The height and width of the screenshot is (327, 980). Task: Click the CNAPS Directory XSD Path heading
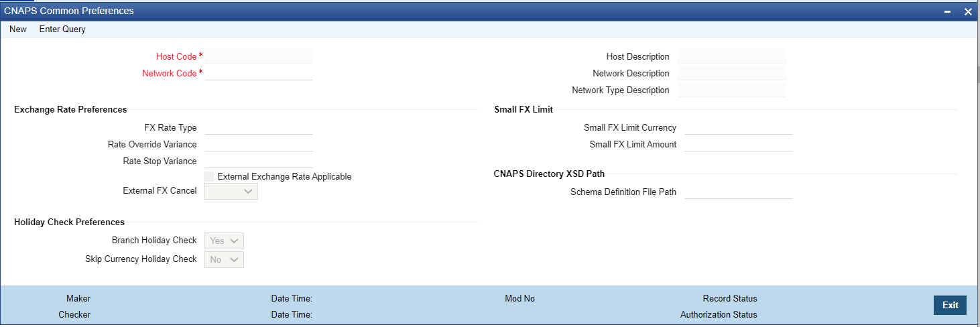coord(550,174)
